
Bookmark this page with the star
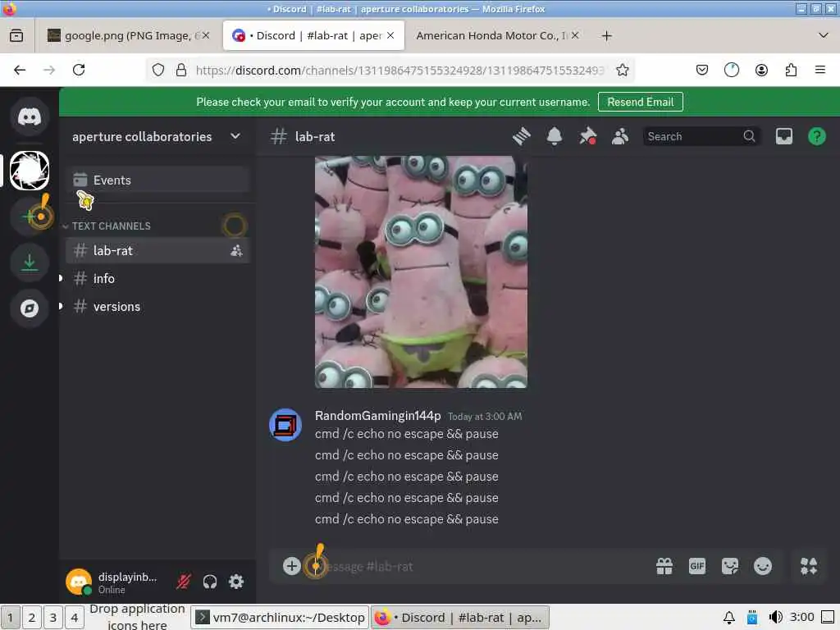tap(622, 71)
